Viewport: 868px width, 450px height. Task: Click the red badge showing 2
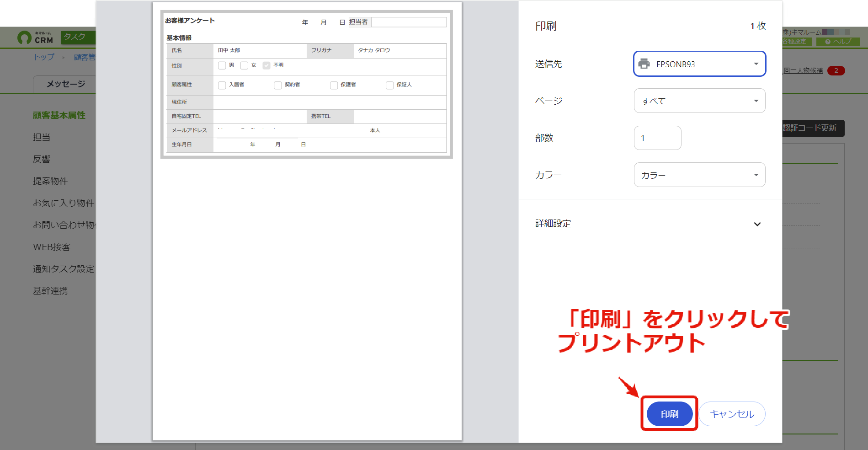836,70
